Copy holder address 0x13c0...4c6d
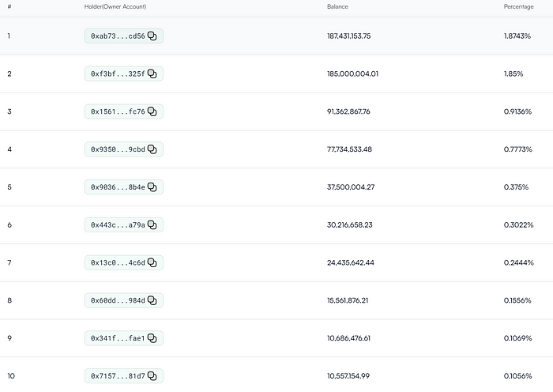The height and width of the screenshot is (392, 553). point(153,262)
